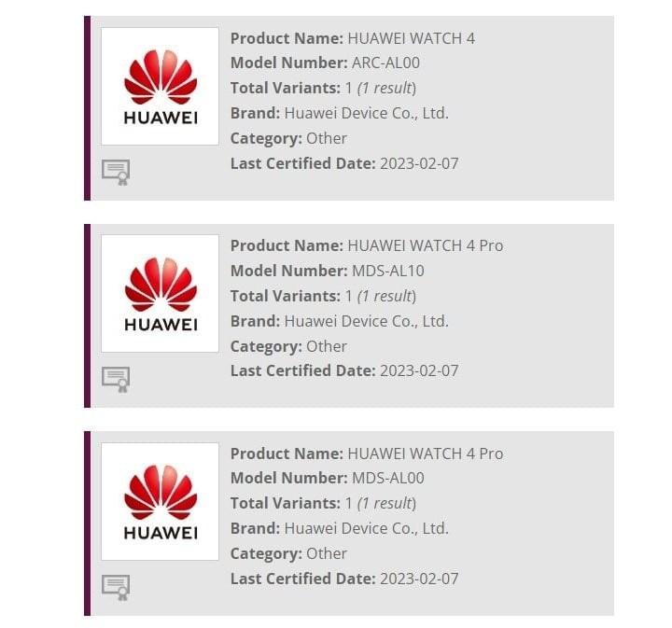Click the Category value in the MDS-AL00 card

coord(327,553)
